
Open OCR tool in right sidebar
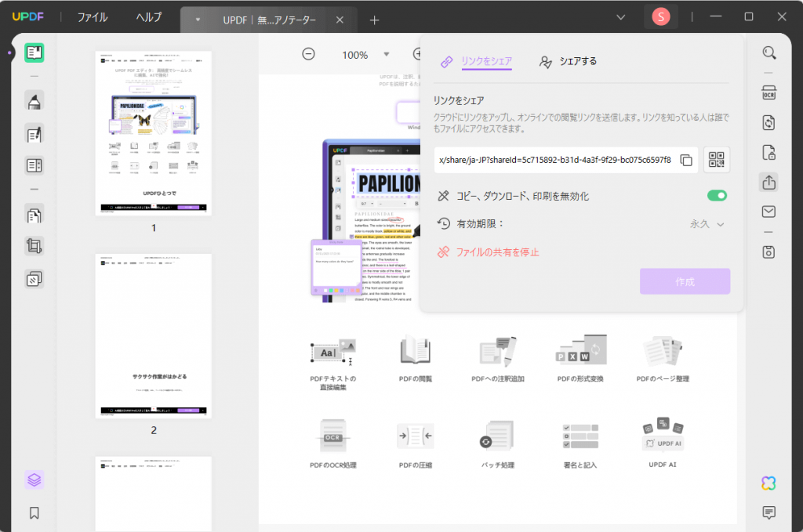769,92
